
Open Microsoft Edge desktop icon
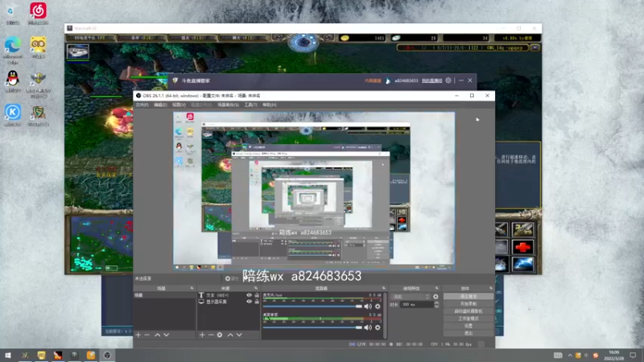[13, 50]
